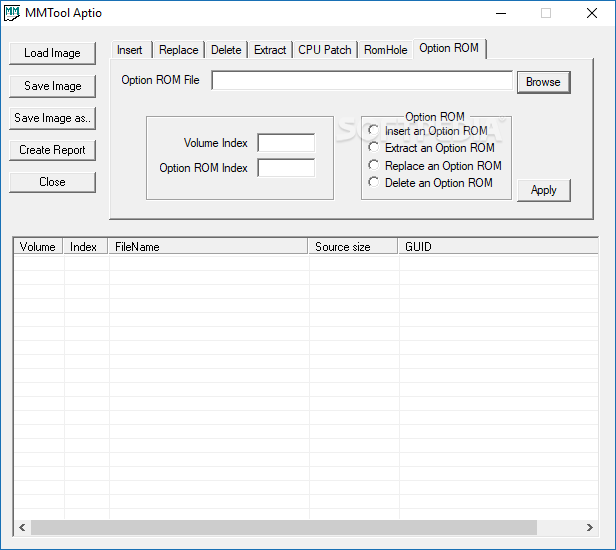616x550 pixels.
Task: Click the Volume Index input box
Action: (x=286, y=143)
